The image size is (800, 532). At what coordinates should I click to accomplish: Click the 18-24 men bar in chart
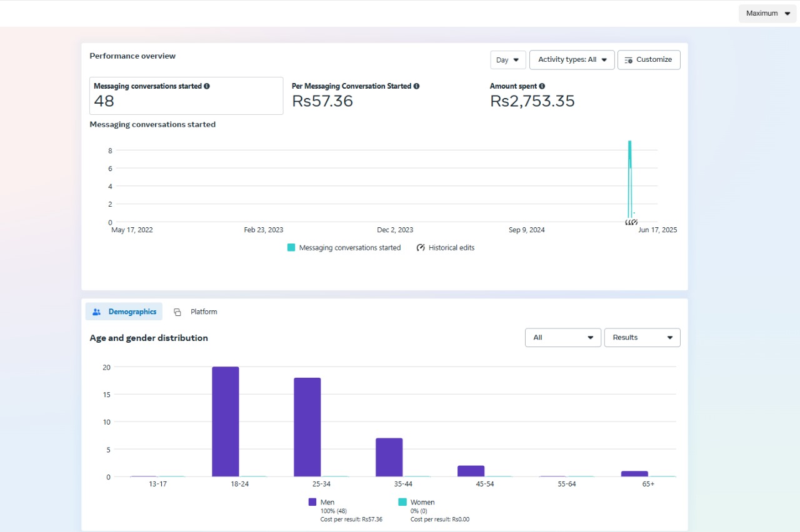(225, 421)
